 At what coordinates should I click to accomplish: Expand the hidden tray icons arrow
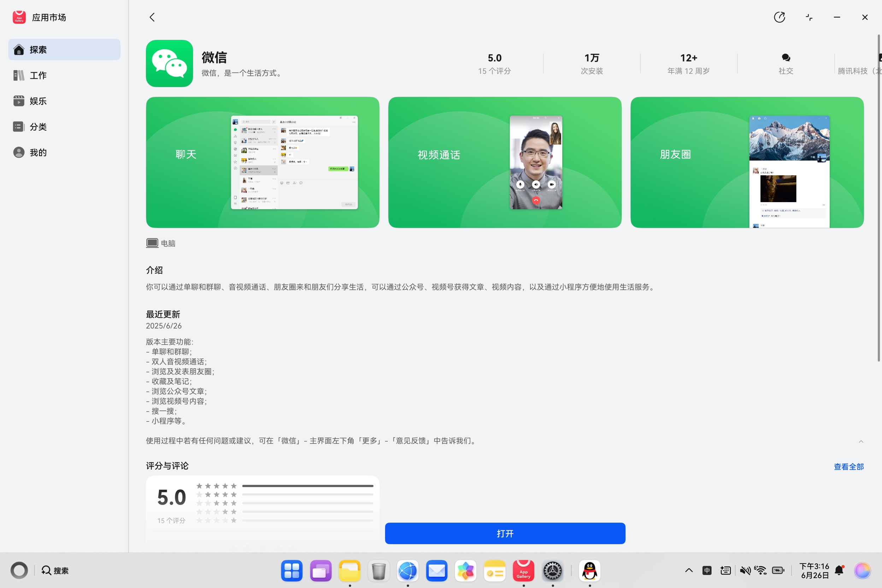[689, 570]
